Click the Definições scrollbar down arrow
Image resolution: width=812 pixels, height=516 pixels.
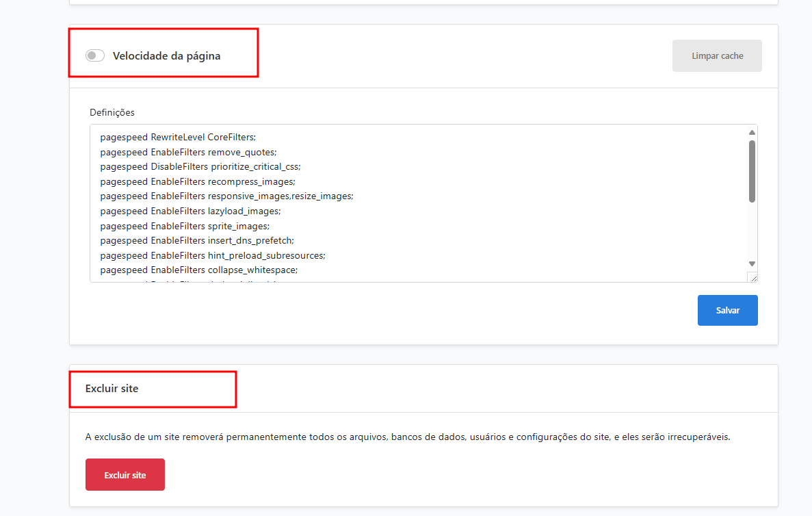[x=752, y=263]
